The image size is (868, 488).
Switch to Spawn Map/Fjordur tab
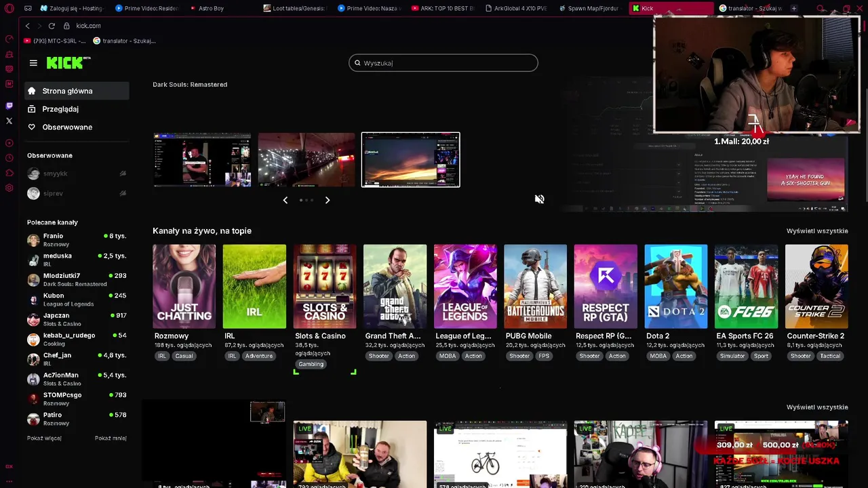(x=589, y=8)
